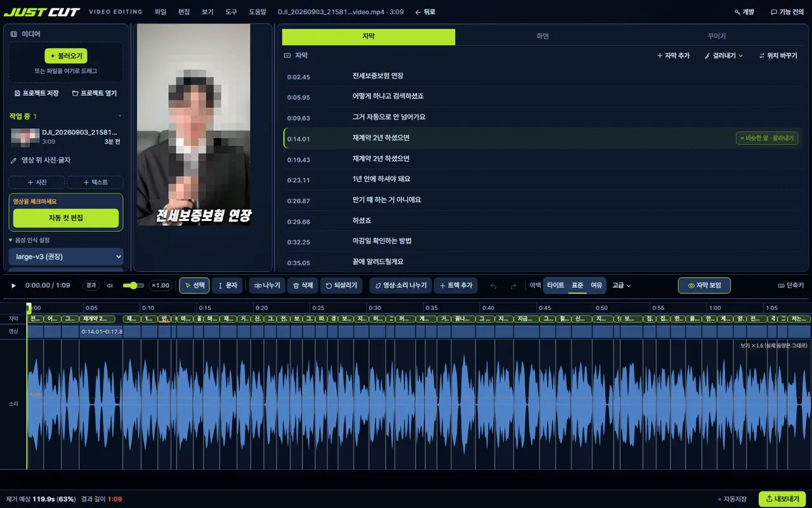Click the pencil icon beside 영상 위 사진·글자
This screenshot has height=508, width=812.
pos(14,161)
